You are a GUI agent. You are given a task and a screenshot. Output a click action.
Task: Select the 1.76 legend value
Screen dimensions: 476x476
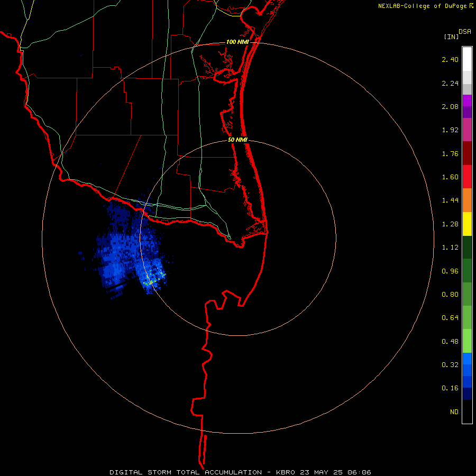pos(450,153)
